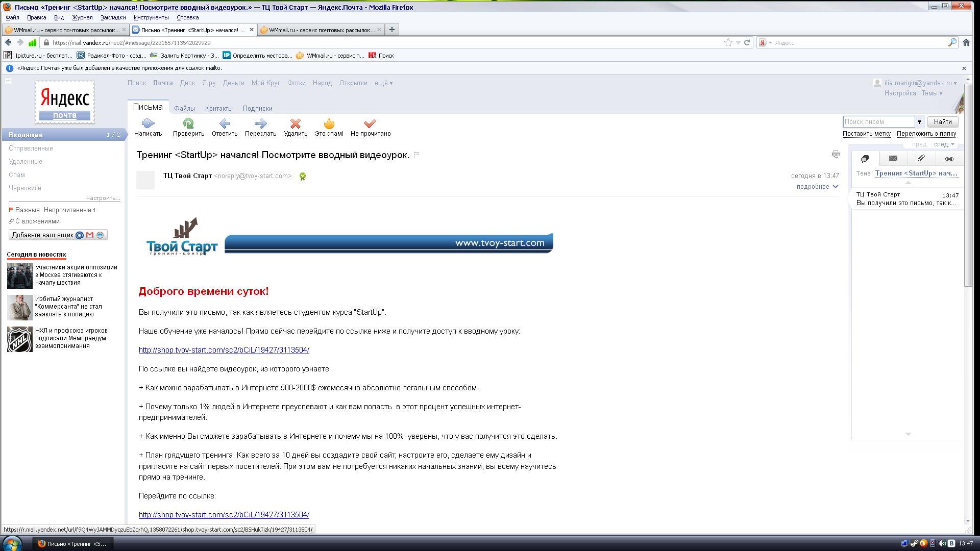The image size is (980, 551).
Task: Click the magnifier in the Яндекс search box
Action: point(952,43)
